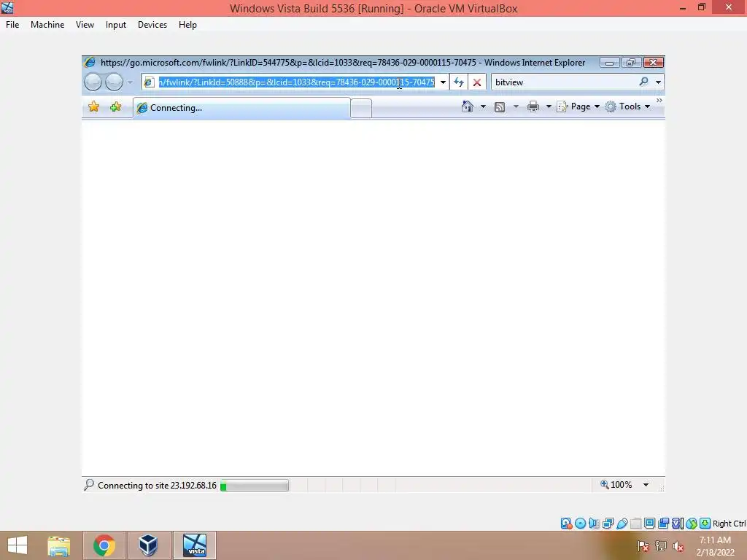Click the mouse integration indicator

(692, 524)
